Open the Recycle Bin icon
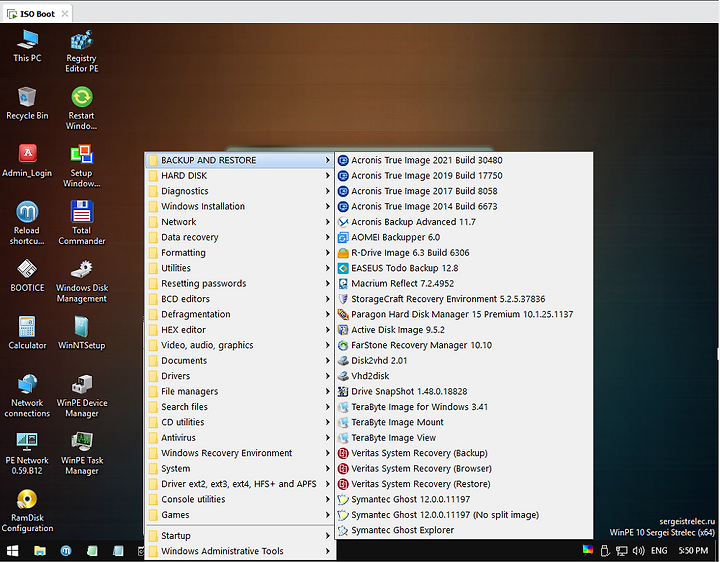This screenshot has height=562, width=720. pyautogui.click(x=27, y=103)
